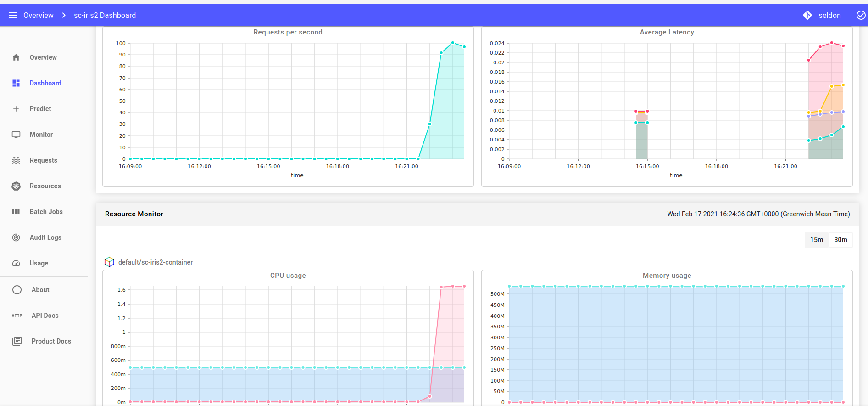This screenshot has height=406, width=868.
Task: Click the Monitor screen icon
Action: click(16, 135)
